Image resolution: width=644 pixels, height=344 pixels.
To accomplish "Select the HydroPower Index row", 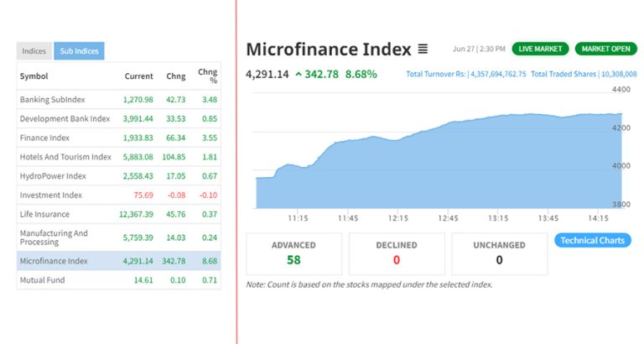I will pyautogui.click(x=119, y=176).
